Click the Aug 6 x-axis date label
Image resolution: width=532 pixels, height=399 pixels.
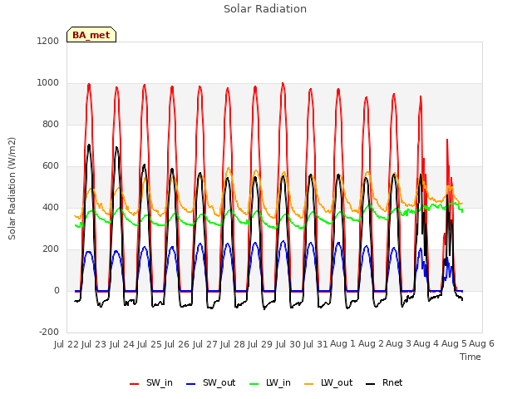[482, 344]
